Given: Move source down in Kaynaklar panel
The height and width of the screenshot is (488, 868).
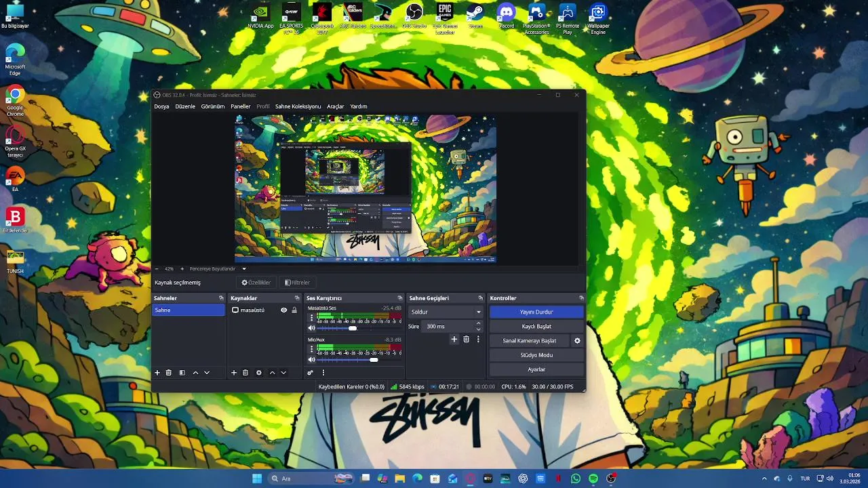Looking at the screenshot, I should coord(283,373).
